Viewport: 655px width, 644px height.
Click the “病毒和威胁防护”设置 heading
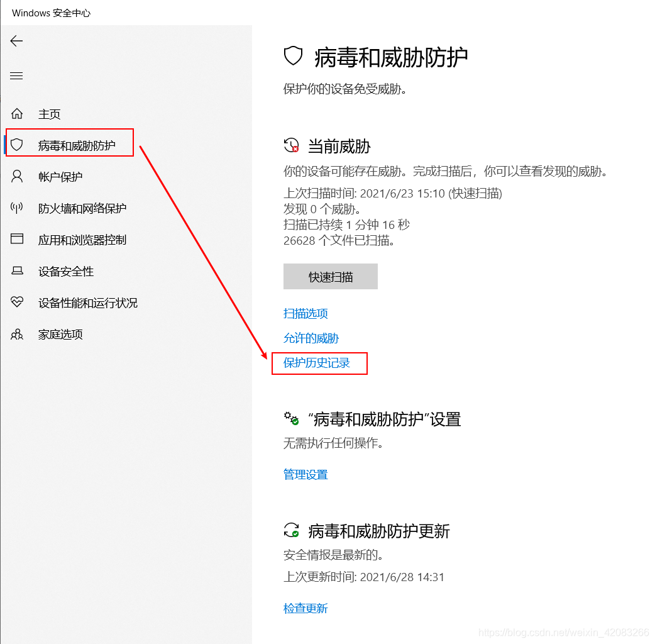384,419
